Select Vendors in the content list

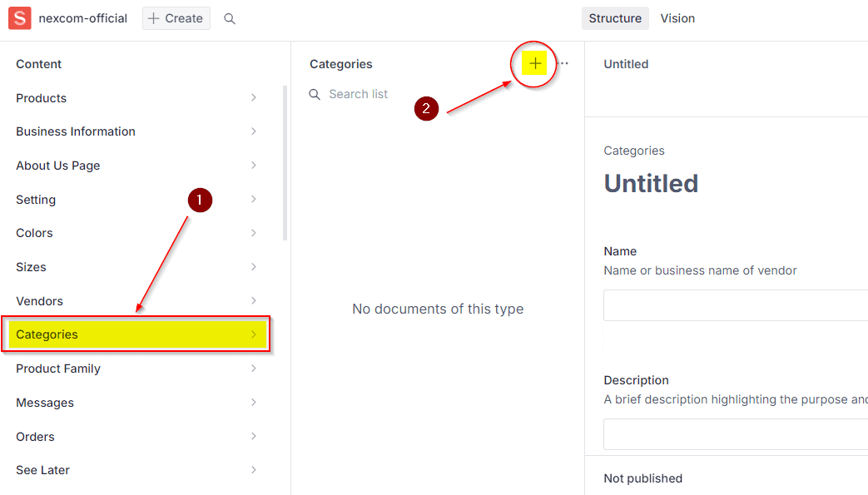pyautogui.click(x=40, y=301)
